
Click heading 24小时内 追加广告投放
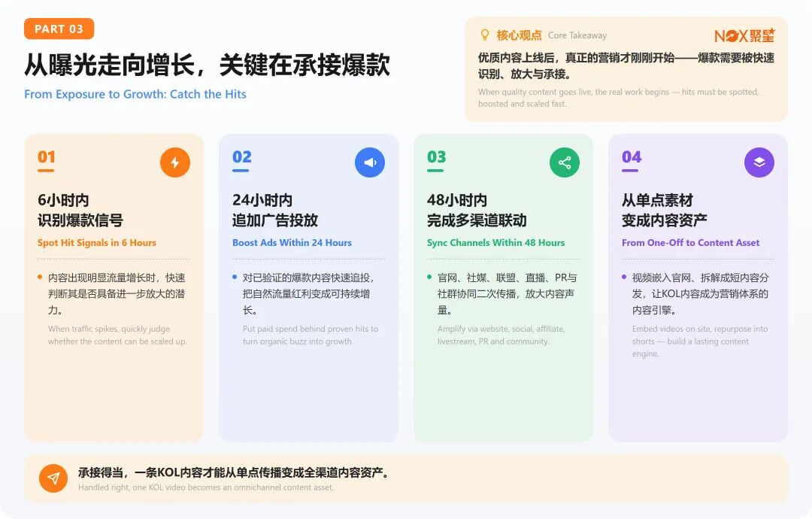(x=275, y=211)
